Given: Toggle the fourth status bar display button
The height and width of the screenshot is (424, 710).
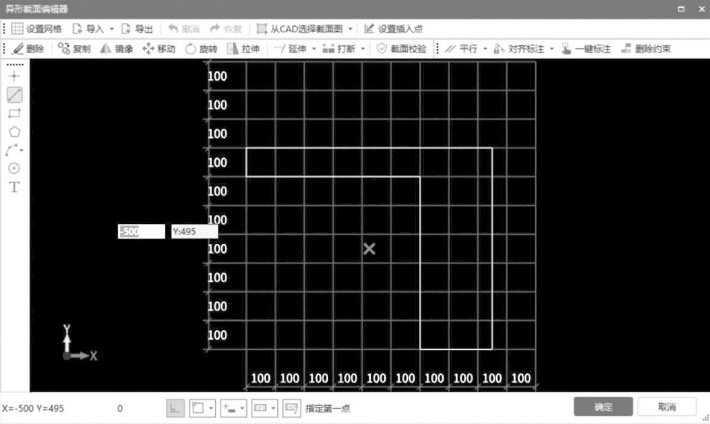Looking at the screenshot, I should coord(261,408).
